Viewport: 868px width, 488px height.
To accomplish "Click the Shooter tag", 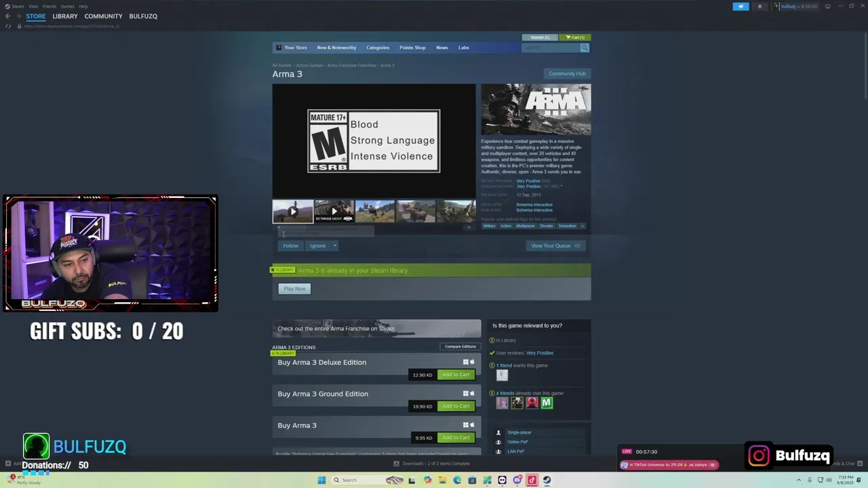I will [547, 226].
